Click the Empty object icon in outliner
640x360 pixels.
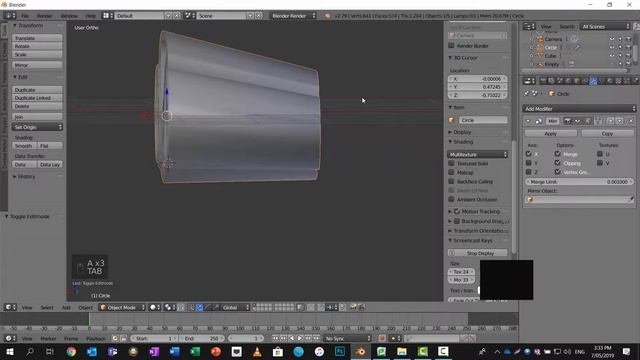(x=540, y=64)
